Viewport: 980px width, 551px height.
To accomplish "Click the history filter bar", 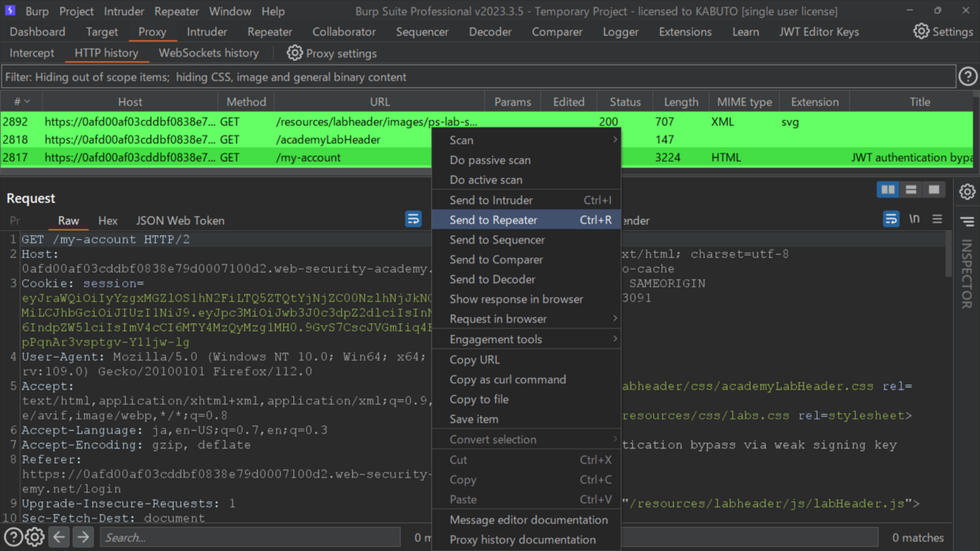I will [x=479, y=77].
